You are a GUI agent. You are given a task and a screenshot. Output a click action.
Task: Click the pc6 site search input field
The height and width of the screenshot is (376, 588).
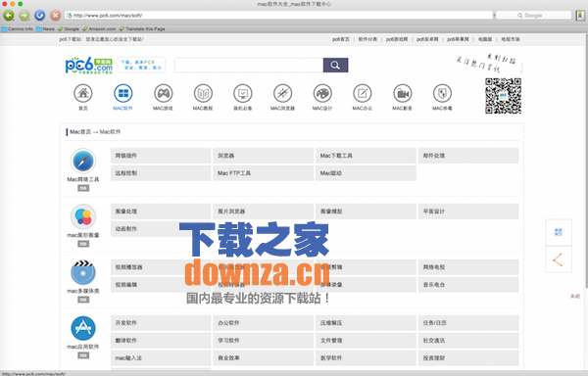[x=249, y=66]
